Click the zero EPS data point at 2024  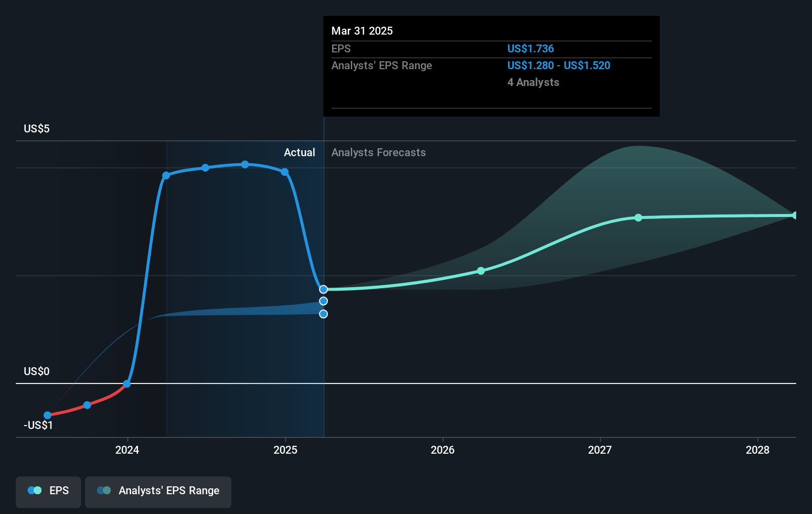[127, 384]
